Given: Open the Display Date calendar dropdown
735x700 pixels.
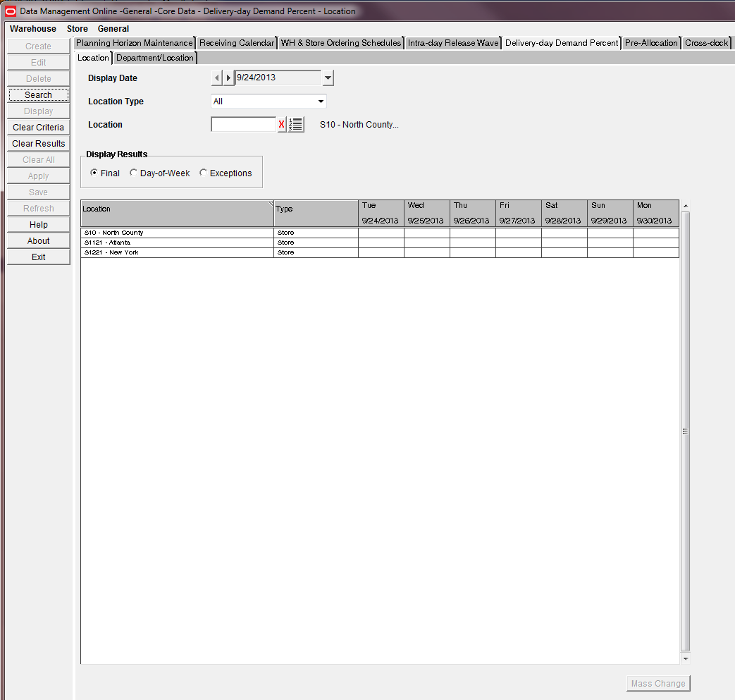Looking at the screenshot, I should click(x=328, y=78).
